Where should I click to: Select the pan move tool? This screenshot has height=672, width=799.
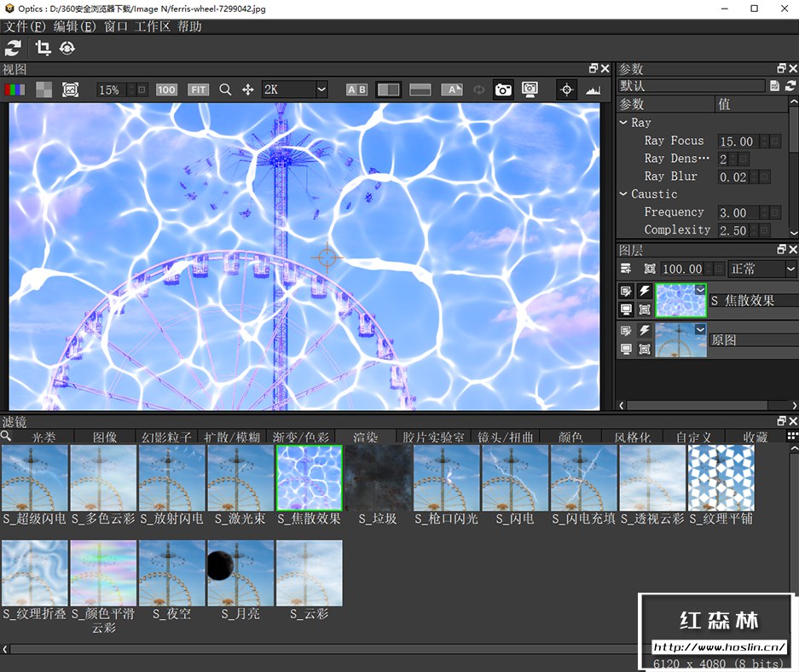[248, 90]
